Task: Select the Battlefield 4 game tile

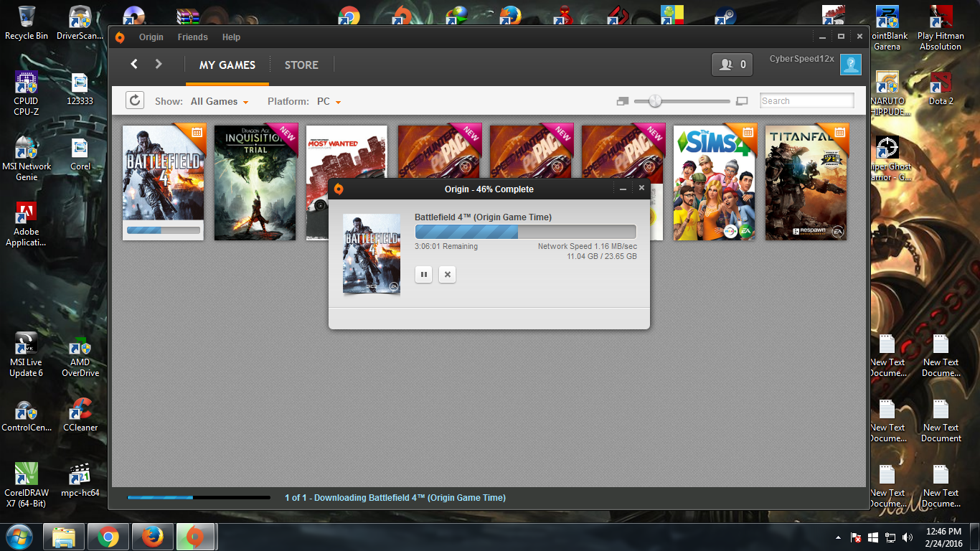Action: pos(164,182)
